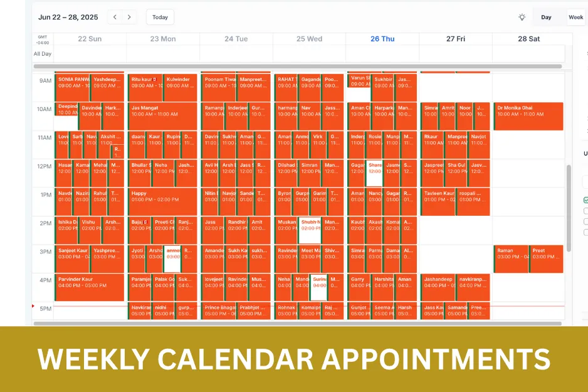Open Dr Monika Ghai appointment on Saturday

pyautogui.click(x=528, y=116)
